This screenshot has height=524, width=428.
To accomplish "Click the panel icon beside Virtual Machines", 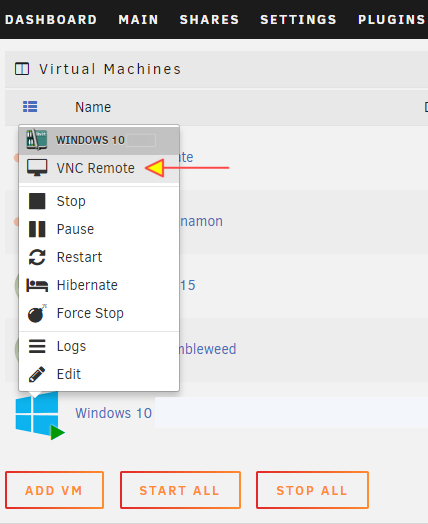I will [x=22, y=69].
